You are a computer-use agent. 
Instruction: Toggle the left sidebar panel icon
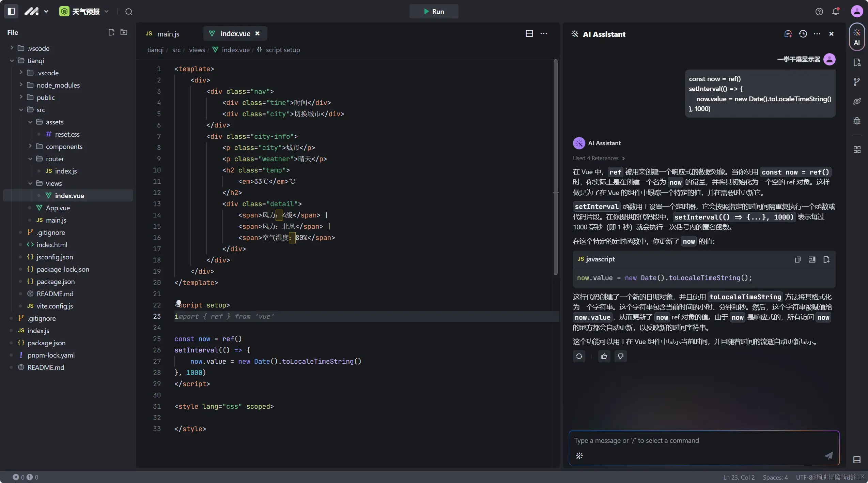[x=11, y=11]
